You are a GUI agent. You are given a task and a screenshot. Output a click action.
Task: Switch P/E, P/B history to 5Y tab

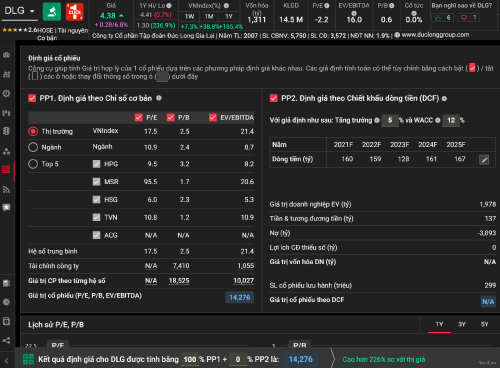coord(485,324)
